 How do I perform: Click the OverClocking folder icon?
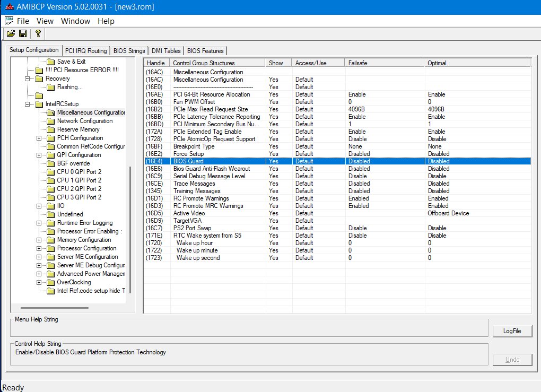(x=51, y=282)
